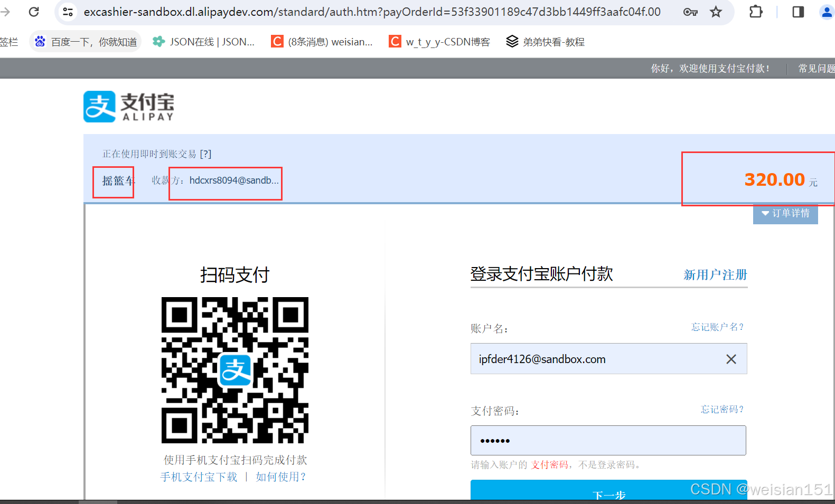835x504 pixels.
Task: Focus the 账户名 input field
Action: coord(608,359)
